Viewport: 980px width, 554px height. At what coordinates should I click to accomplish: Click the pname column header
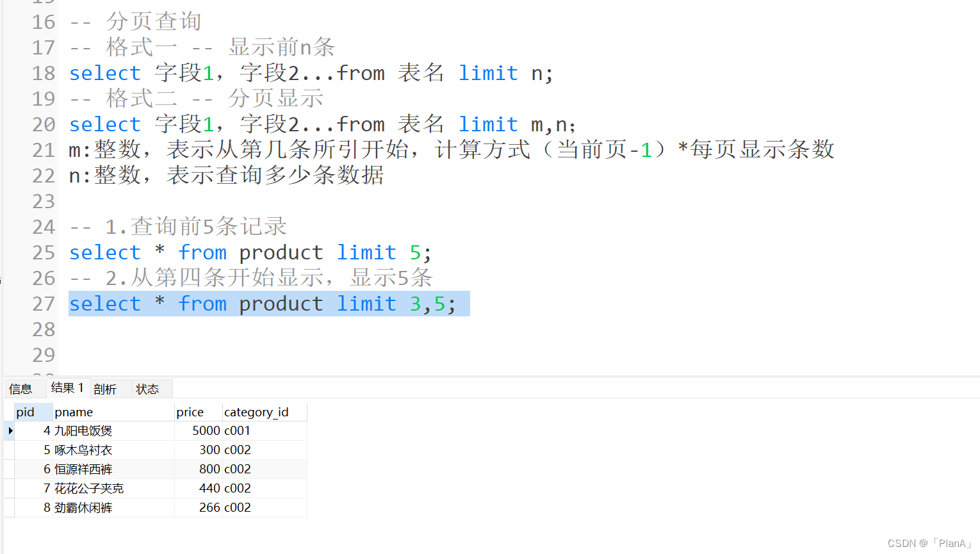(x=74, y=411)
